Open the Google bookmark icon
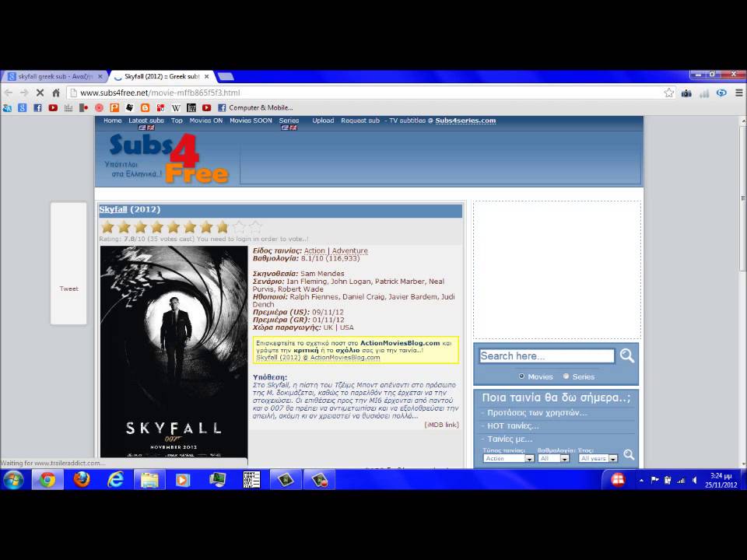The image size is (747, 560). point(23,108)
